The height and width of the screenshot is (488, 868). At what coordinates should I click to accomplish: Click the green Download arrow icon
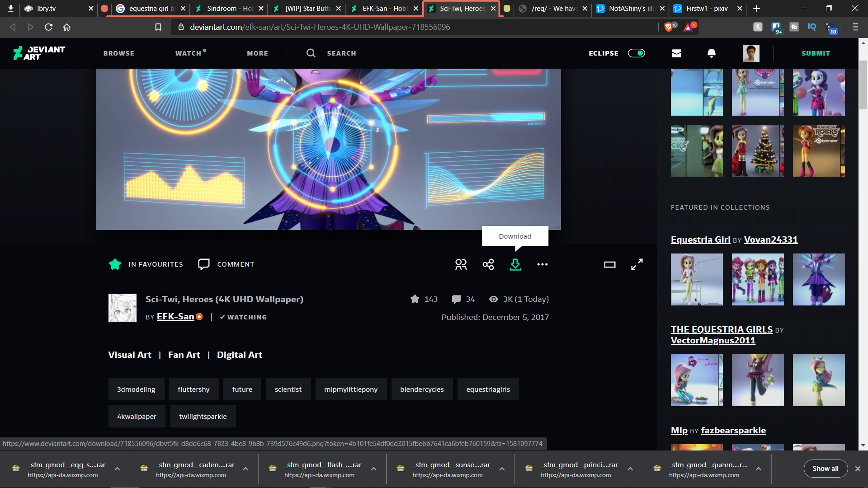click(515, 264)
